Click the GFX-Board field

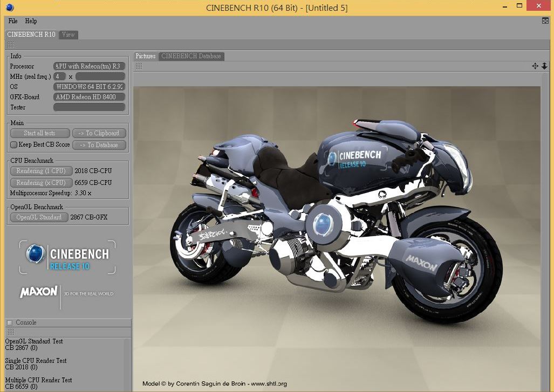tap(90, 97)
